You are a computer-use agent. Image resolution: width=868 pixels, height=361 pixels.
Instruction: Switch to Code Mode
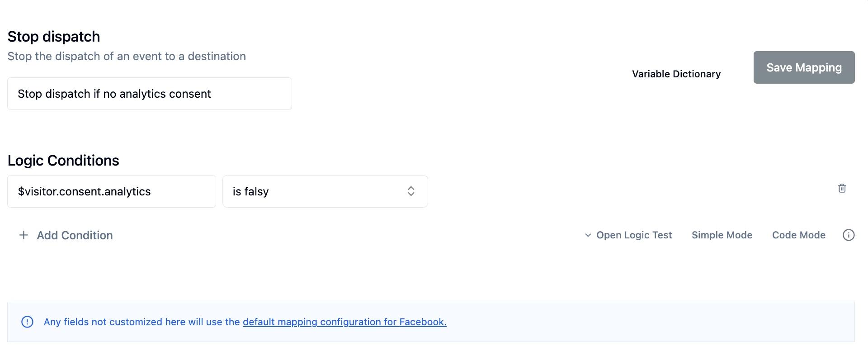point(799,235)
